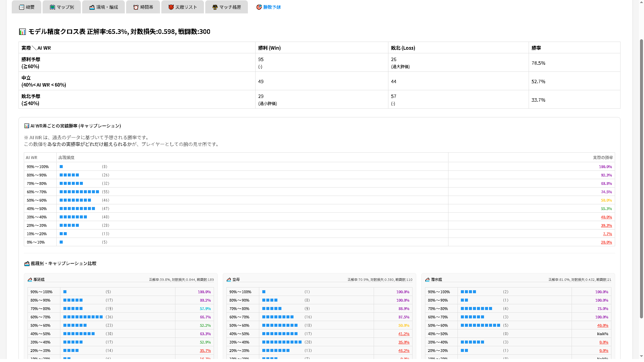Image resolution: width=644 pixels, height=362 pixels.
Task: Click the ship icon beside 艦種別・キャリブレーション比較
Action: click(x=27, y=264)
